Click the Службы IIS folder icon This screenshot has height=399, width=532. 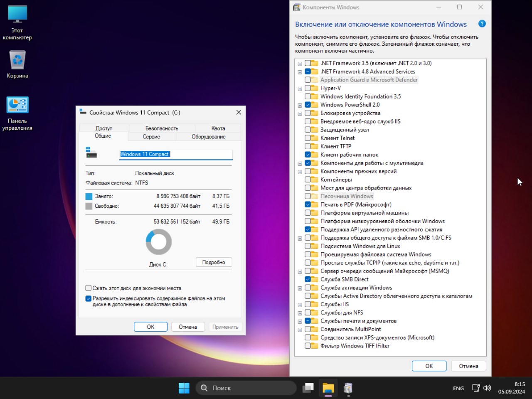315,304
